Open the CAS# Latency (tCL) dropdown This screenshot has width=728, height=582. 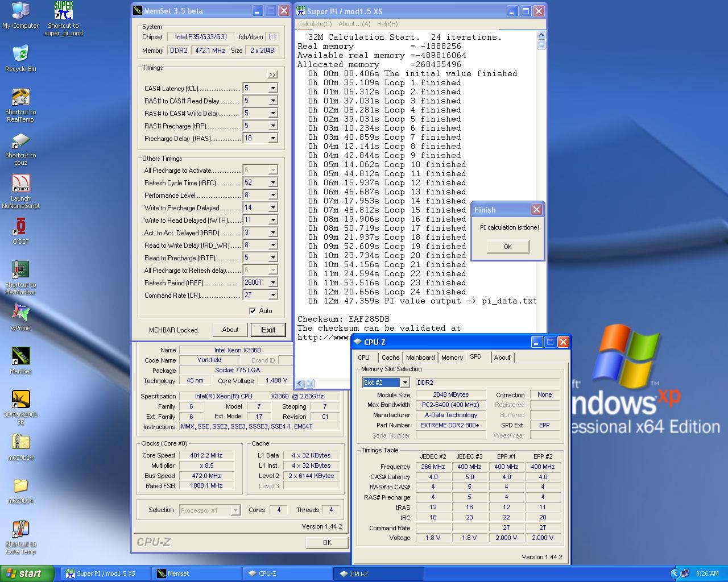pyautogui.click(x=273, y=88)
